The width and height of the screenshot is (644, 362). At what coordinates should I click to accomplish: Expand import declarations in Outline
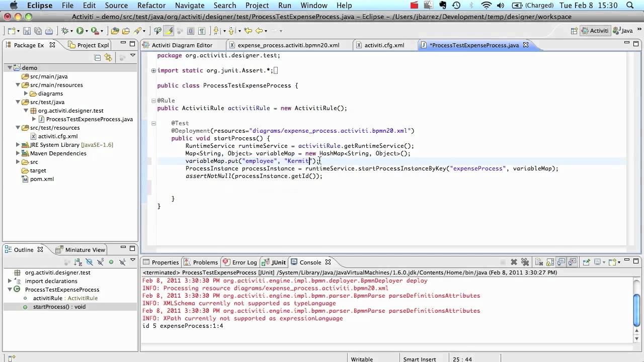[x=10, y=281]
